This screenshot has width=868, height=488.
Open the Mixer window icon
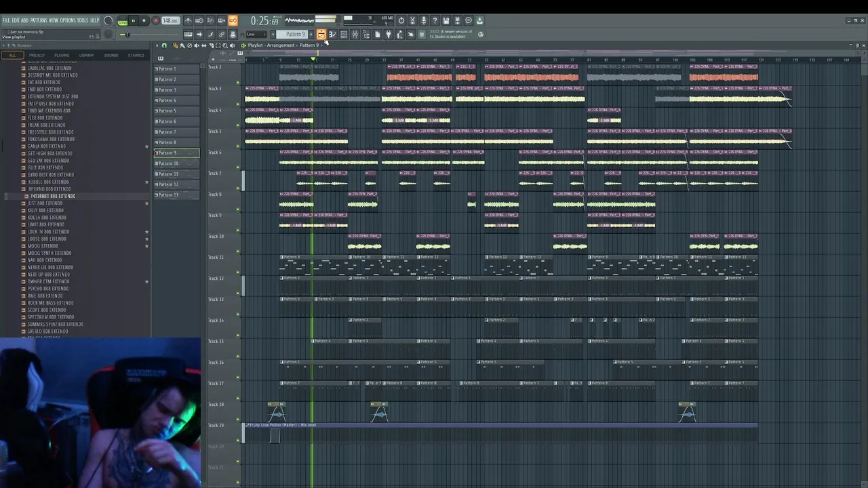pyautogui.click(x=355, y=34)
